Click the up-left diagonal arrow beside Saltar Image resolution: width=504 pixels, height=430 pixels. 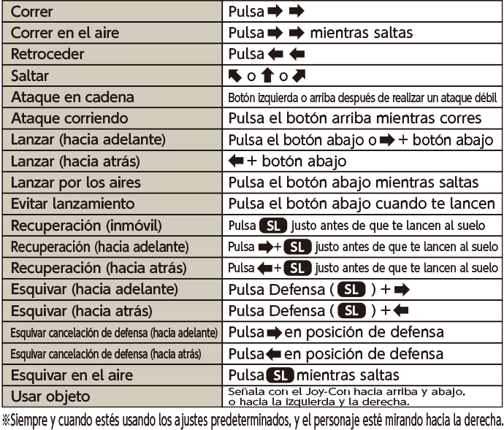click(x=235, y=75)
